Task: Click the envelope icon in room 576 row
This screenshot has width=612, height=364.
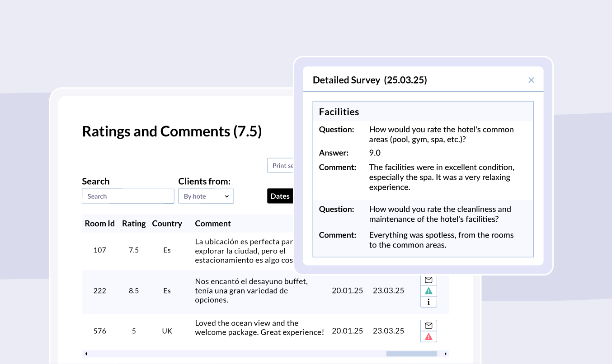Action: (x=428, y=326)
